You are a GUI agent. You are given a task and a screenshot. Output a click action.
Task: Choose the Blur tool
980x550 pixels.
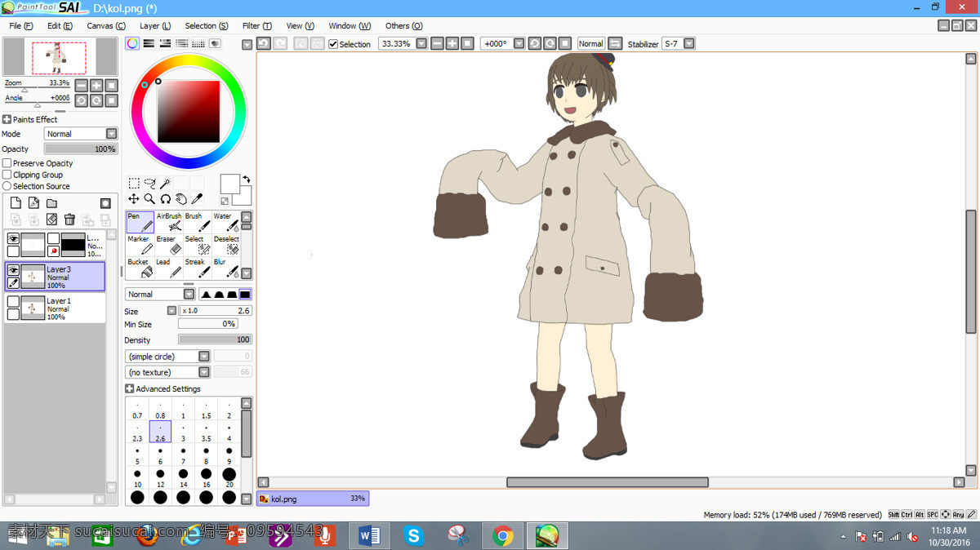(226, 268)
